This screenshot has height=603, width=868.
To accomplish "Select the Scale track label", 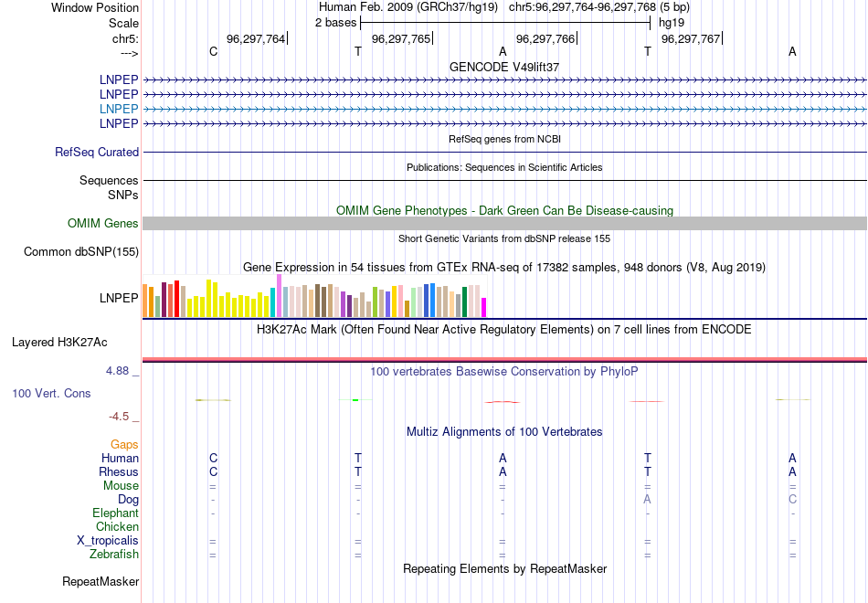I will pyautogui.click(x=123, y=23).
